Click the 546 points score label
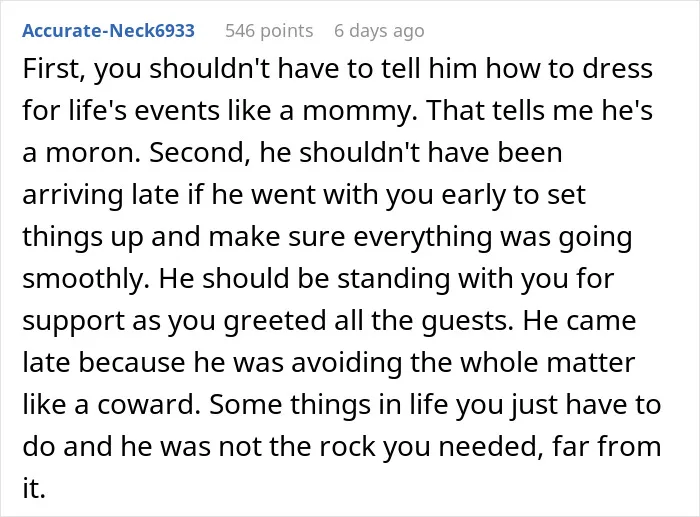 (269, 31)
